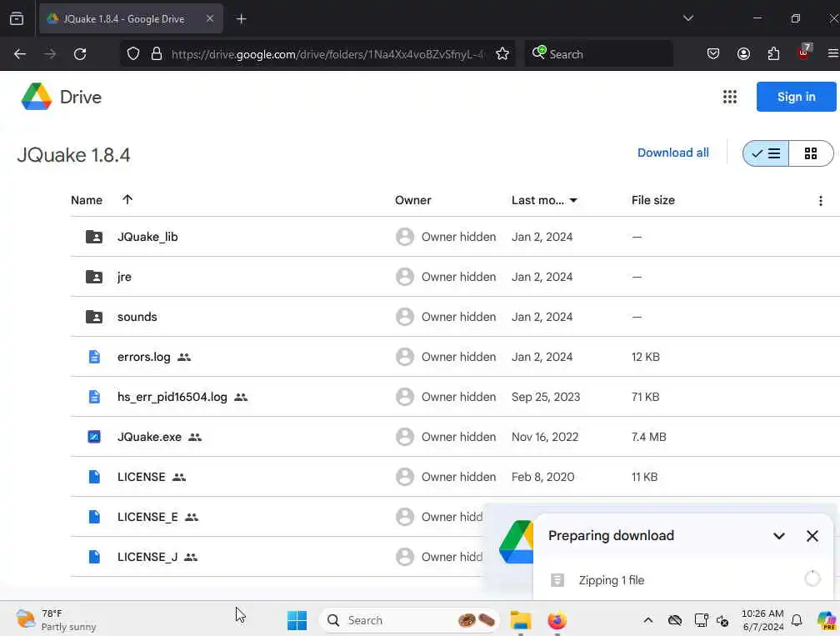The height and width of the screenshot is (636, 840).
Task: Open the uBlock Origin extension icon
Action: click(x=803, y=52)
